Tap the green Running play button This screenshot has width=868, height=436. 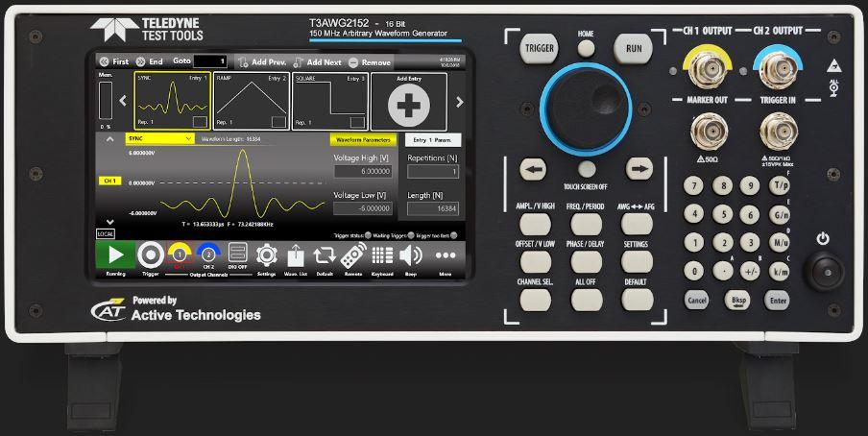pos(115,254)
